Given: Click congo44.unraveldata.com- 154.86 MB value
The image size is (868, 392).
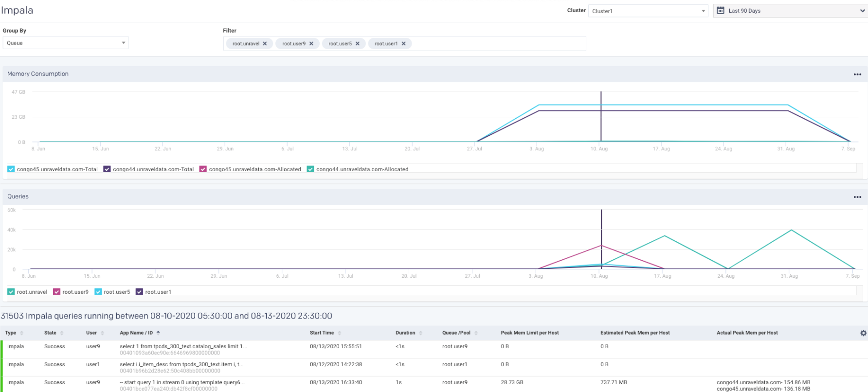Looking at the screenshot, I should tap(763, 382).
